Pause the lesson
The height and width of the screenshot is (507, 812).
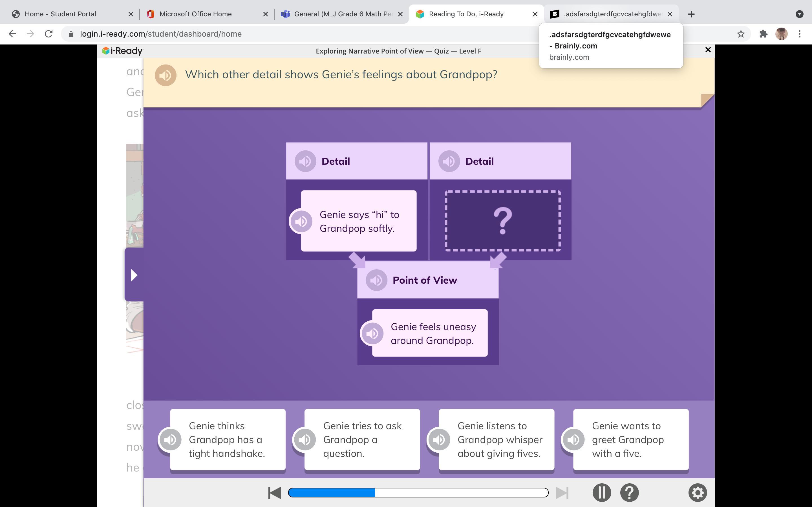tap(602, 493)
